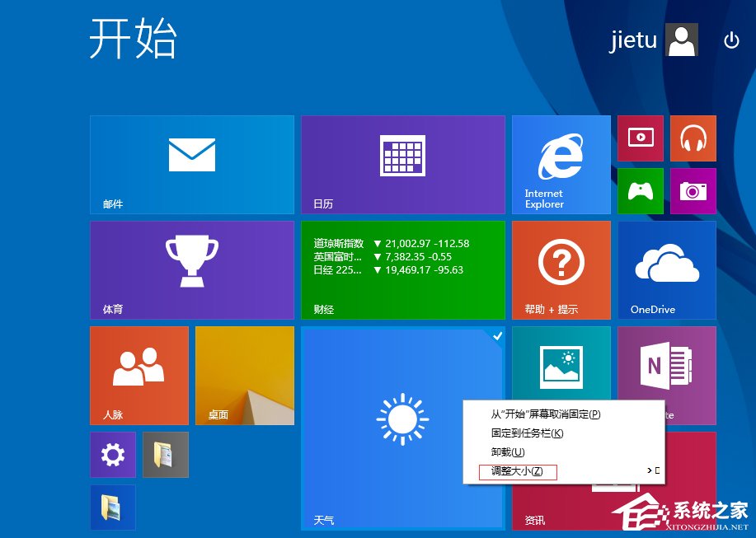This screenshot has height=538, width=756.
Task: Open the Camera tile
Action: tap(693, 190)
